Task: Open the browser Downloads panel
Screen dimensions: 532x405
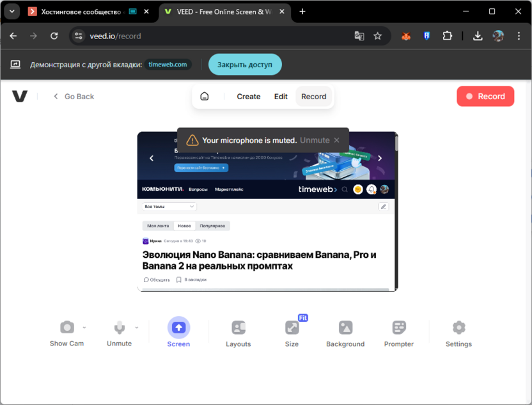Action: click(x=478, y=37)
